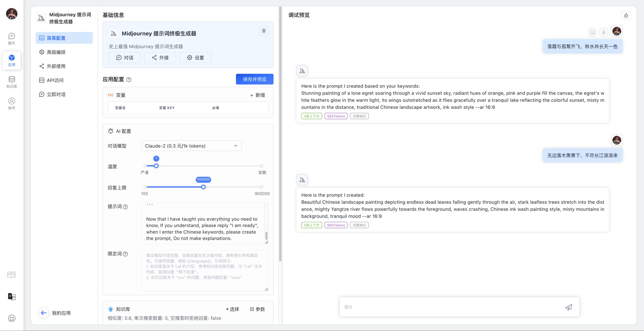Open the documentation book icon
The height and width of the screenshot is (331, 644).
[x=11, y=275]
